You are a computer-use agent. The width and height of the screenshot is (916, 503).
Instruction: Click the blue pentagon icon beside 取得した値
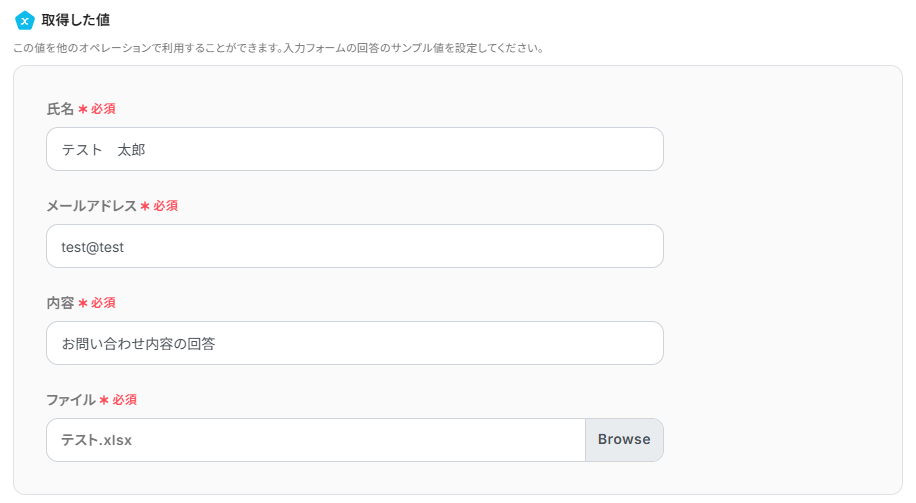25,20
